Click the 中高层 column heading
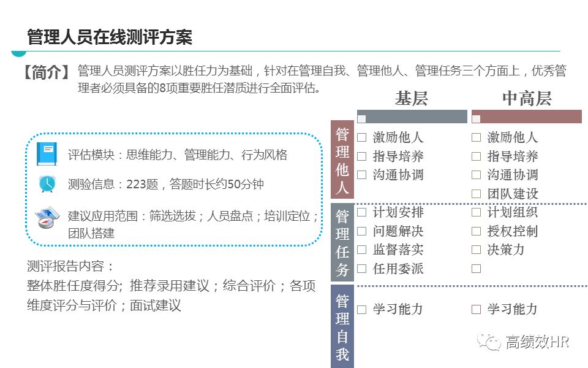 point(527,98)
